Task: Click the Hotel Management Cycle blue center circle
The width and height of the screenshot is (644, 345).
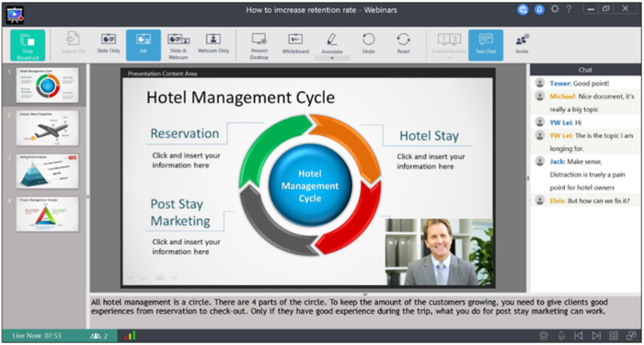Action: [x=310, y=185]
